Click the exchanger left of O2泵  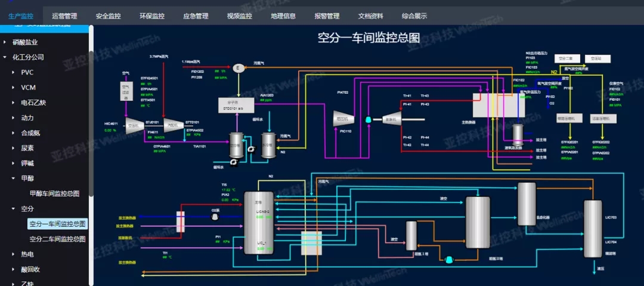coord(180,222)
